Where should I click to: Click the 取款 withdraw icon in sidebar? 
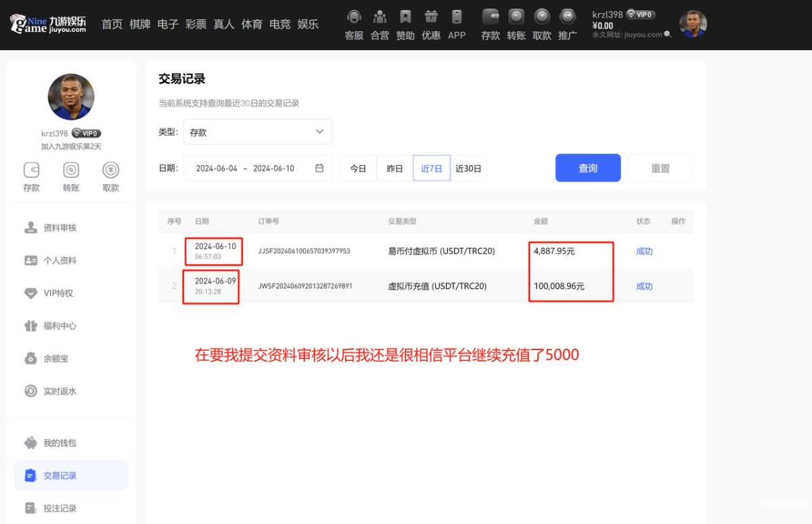tap(110, 171)
